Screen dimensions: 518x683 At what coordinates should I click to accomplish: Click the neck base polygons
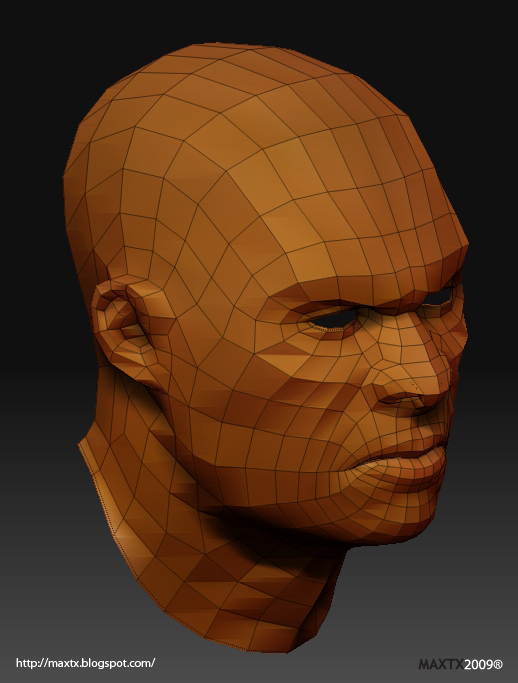[244, 610]
